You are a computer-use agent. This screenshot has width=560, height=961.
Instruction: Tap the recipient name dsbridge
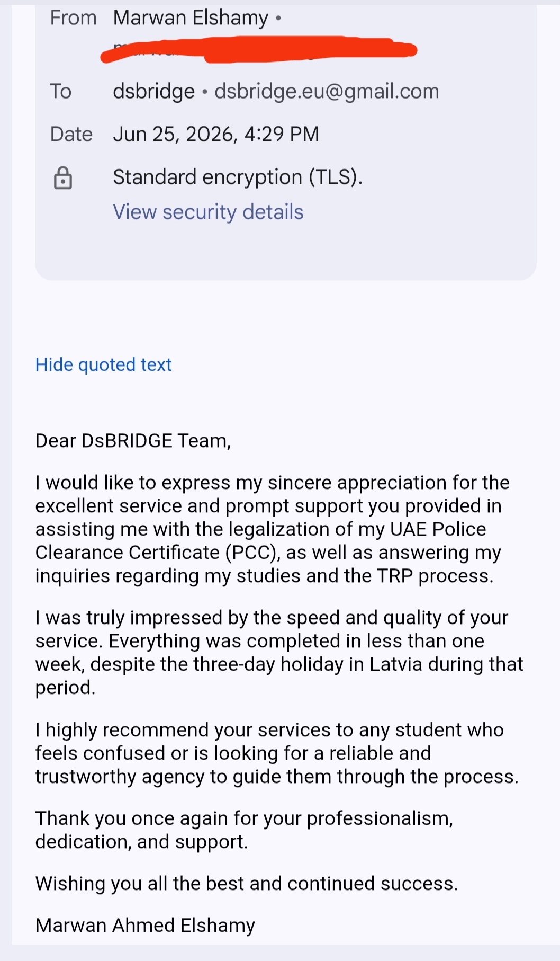pos(153,92)
